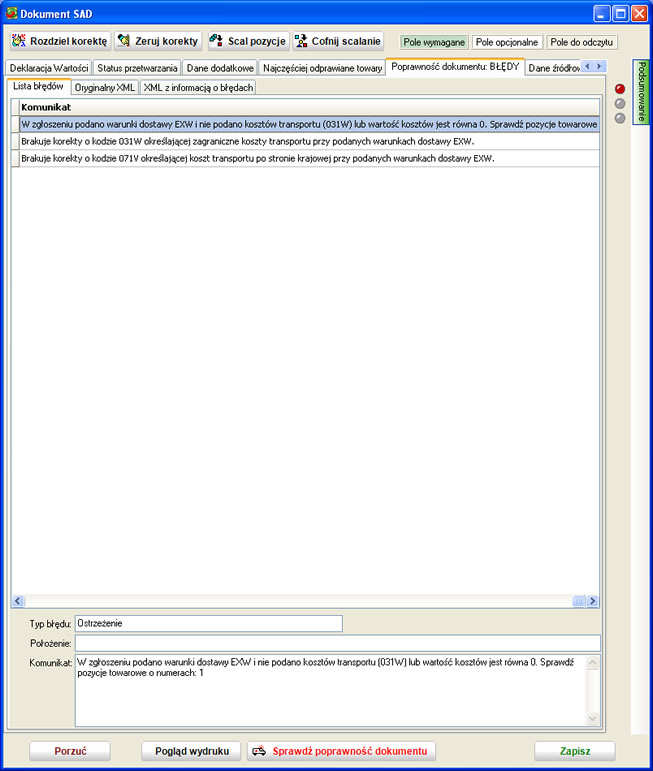Screen dimensions: 653x771
Task: Click the middle gray status indicator
Action: (620, 103)
